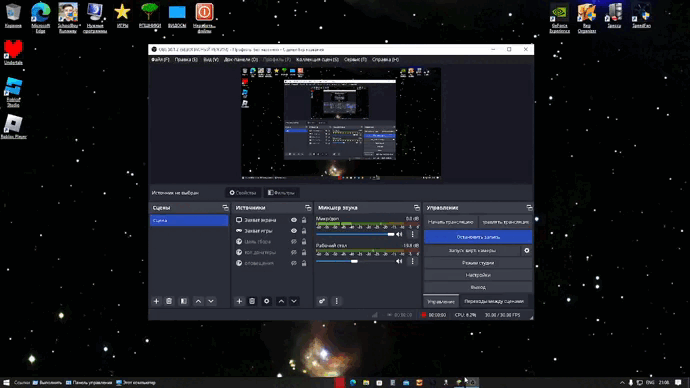The height and width of the screenshot is (388, 690).
Task: Open Windows Start menu
Action: pos(6,383)
